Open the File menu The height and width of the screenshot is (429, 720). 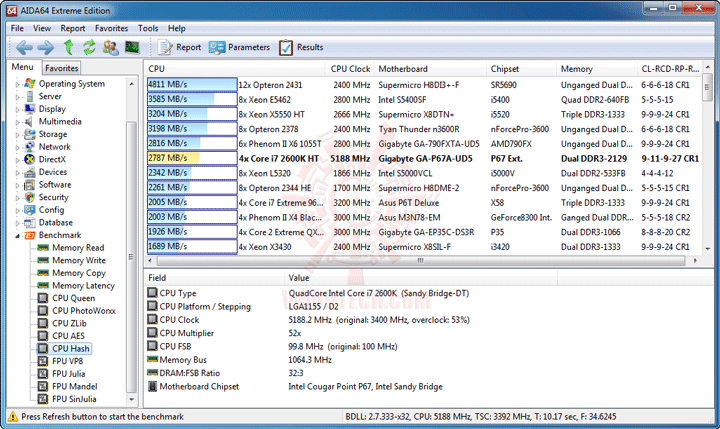[x=17, y=28]
